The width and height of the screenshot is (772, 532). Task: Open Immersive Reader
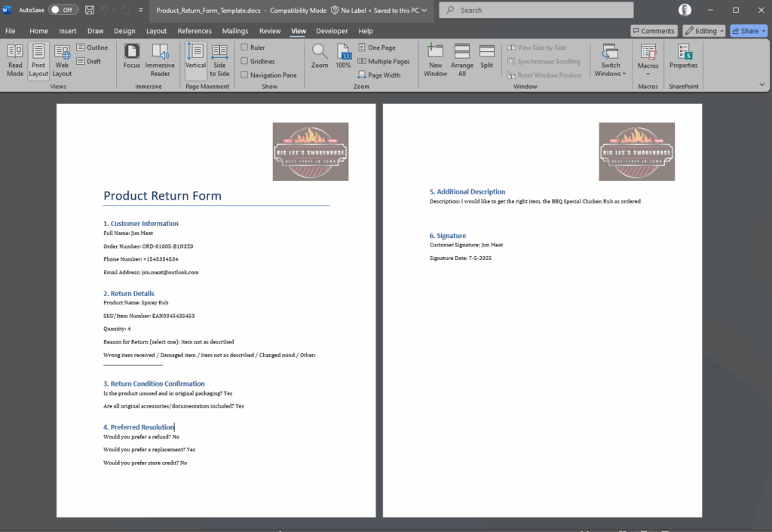click(x=160, y=60)
